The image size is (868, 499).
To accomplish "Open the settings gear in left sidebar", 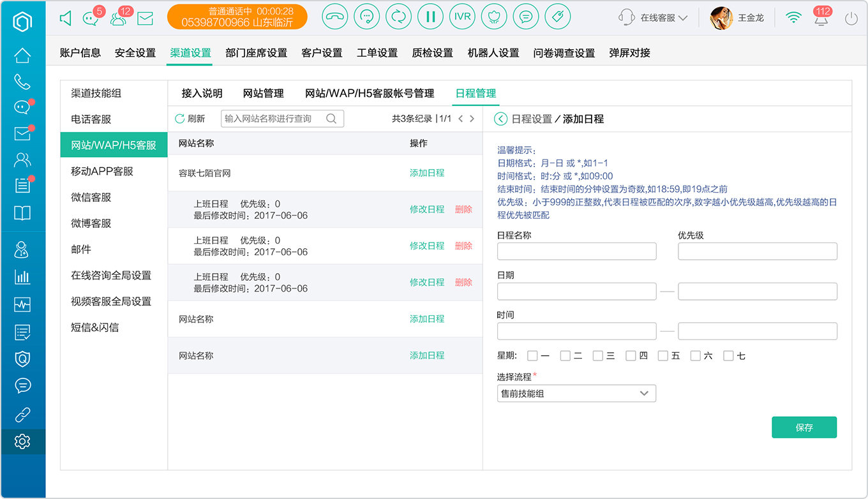I will point(22,441).
